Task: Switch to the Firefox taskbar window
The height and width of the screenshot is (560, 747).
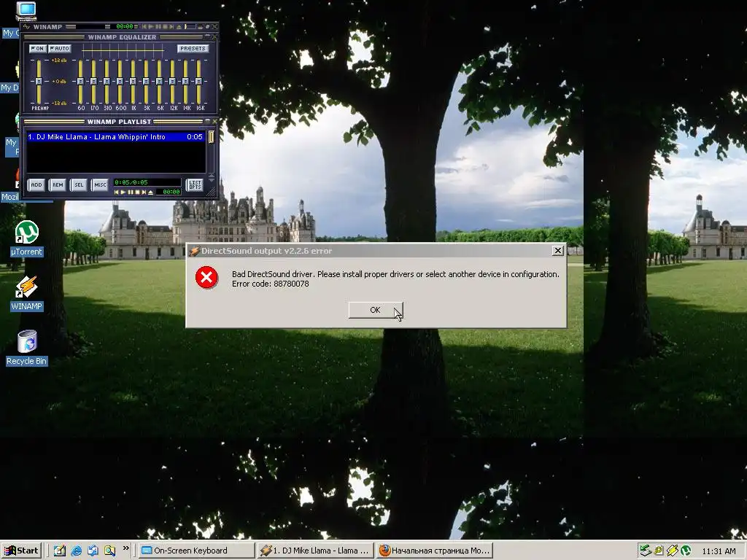Action: point(434,551)
